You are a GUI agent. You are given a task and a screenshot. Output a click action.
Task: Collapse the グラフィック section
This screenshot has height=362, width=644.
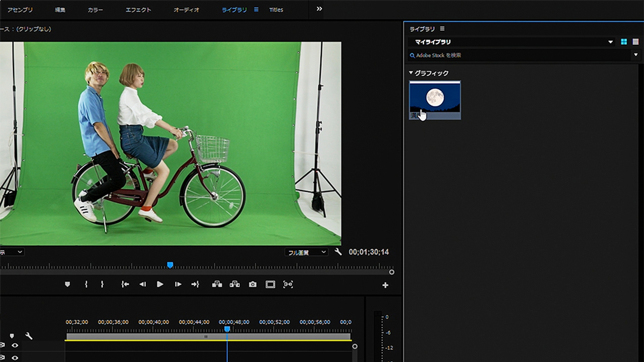point(411,73)
